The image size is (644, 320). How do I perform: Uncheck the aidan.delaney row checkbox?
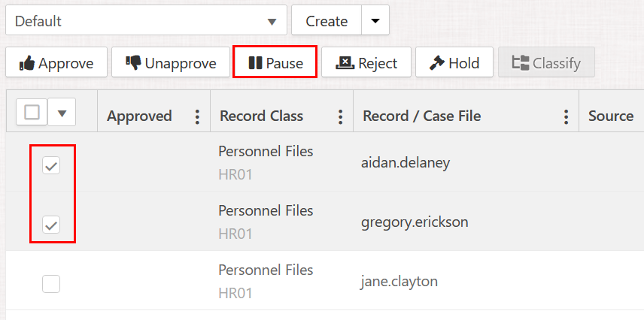pyautogui.click(x=51, y=166)
